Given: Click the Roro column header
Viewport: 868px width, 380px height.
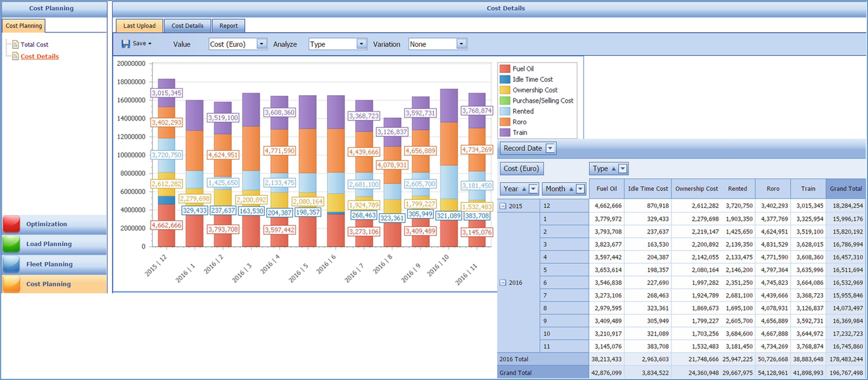Looking at the screenshot, I should (773, 188).
